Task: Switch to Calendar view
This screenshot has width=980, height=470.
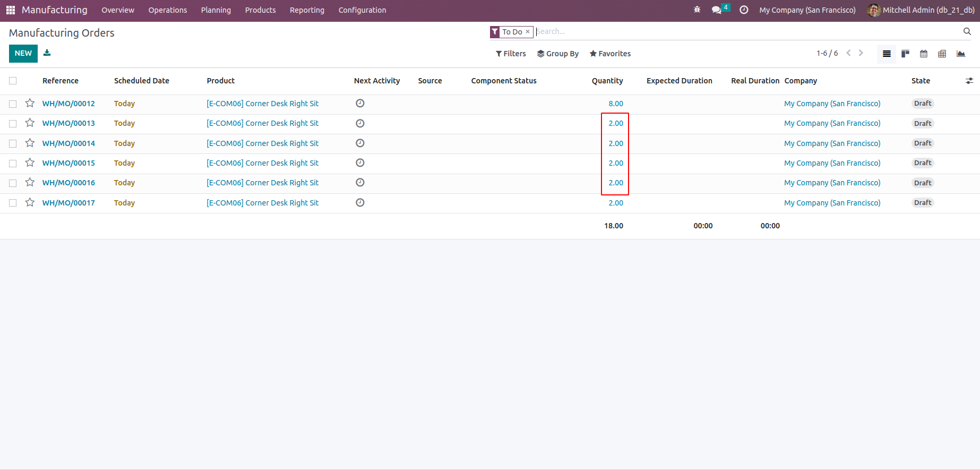Action: (924, 54)
